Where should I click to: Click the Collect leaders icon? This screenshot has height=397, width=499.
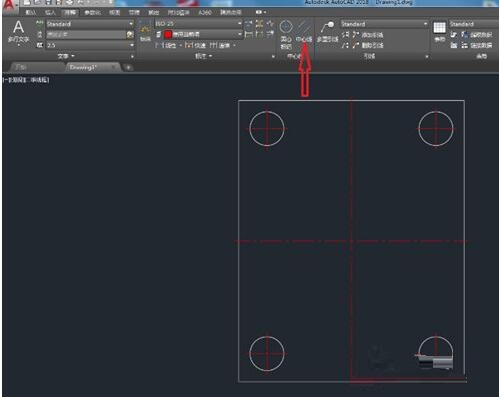coord(345,45)
